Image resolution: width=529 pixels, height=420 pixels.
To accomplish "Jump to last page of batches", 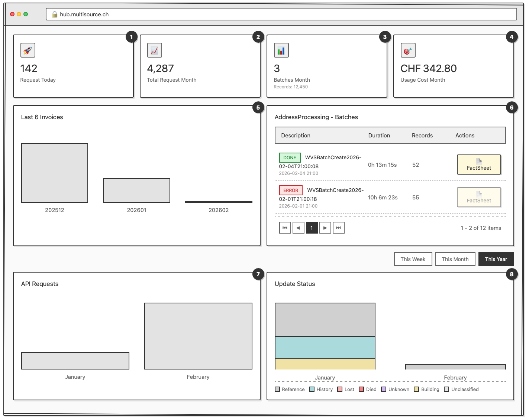I will 338,228.
